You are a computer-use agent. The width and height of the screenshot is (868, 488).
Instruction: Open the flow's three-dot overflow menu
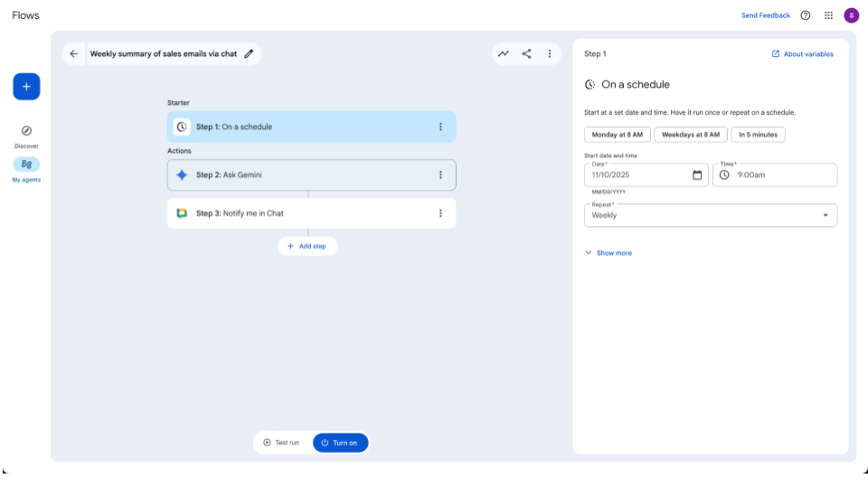(x=550, y=54)
